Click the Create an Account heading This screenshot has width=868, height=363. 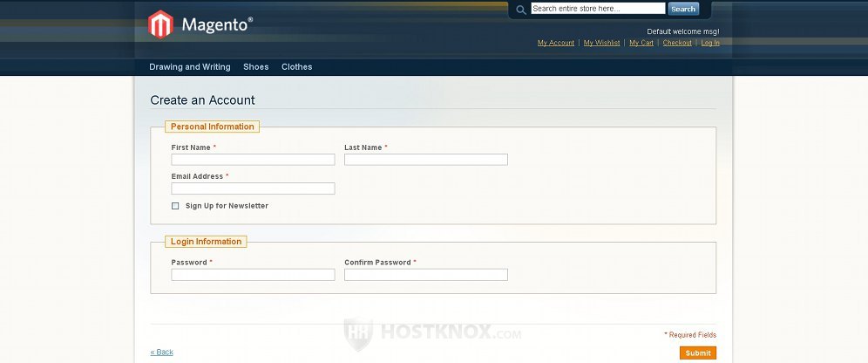202,100
